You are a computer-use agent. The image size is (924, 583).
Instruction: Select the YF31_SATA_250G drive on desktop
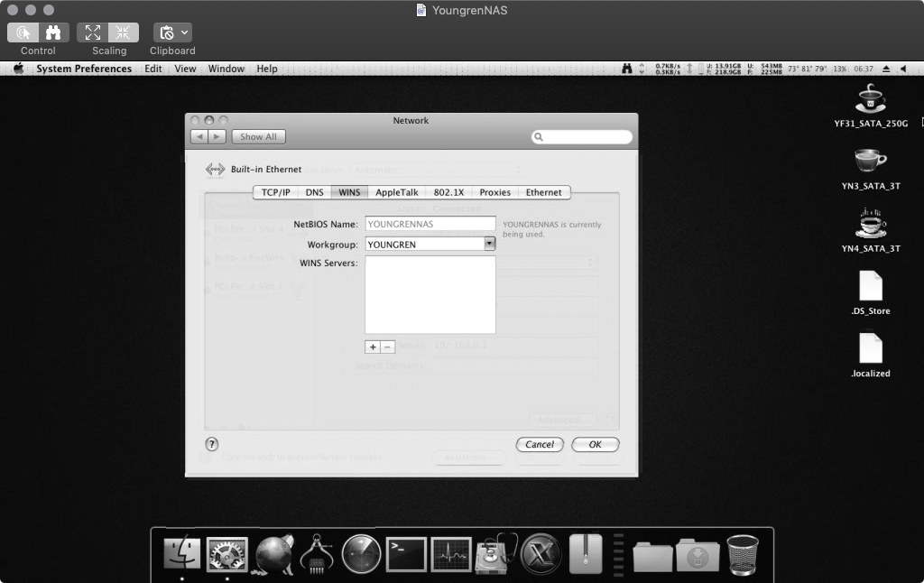coord(871,106)
